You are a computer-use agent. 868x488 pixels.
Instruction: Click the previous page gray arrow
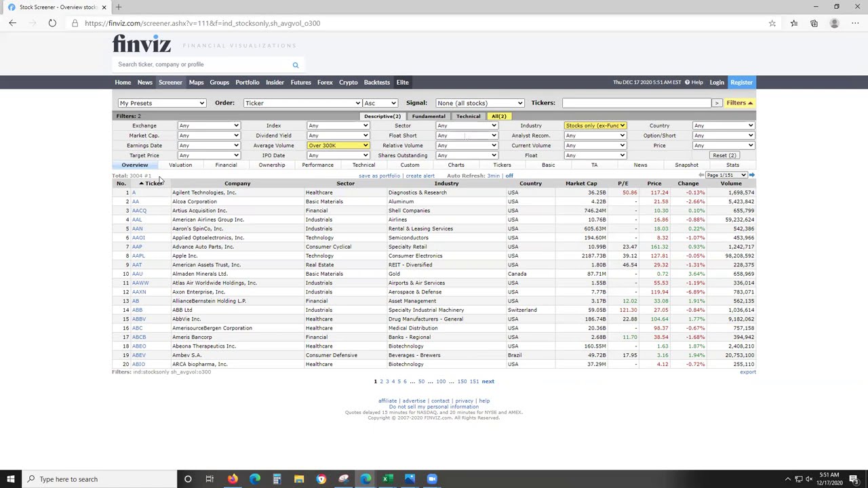coord(701,176)
